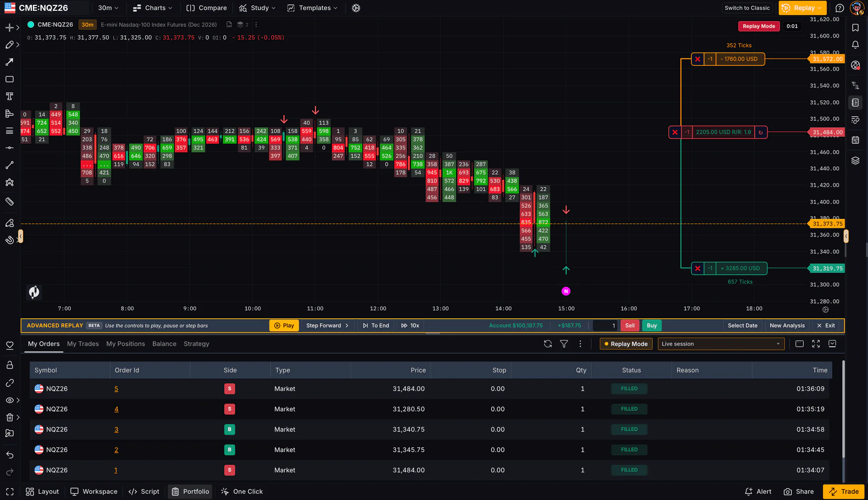
Task: Toggle fullscreen icon at bottom left
Action: [9, 491]
